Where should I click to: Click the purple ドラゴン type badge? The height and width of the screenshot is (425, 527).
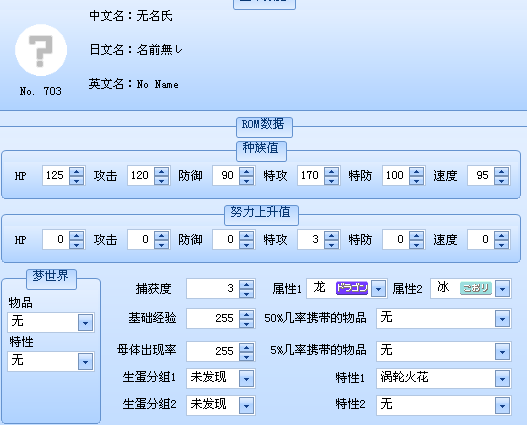(352, 288)
